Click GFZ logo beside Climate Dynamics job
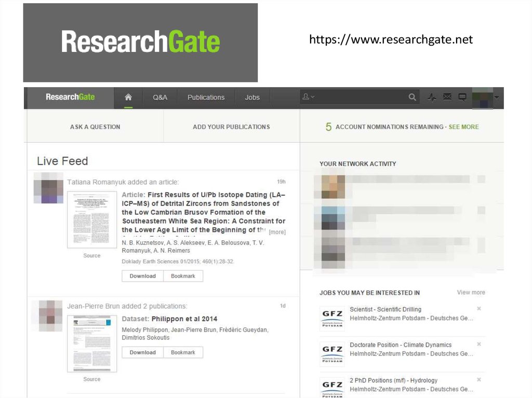 pyautogui.click(x=332, y=353)
